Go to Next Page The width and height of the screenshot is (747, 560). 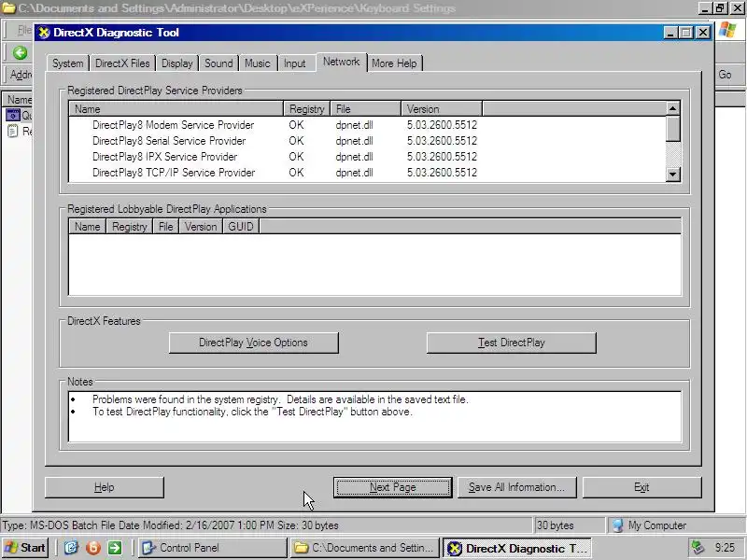coord(393,487)
